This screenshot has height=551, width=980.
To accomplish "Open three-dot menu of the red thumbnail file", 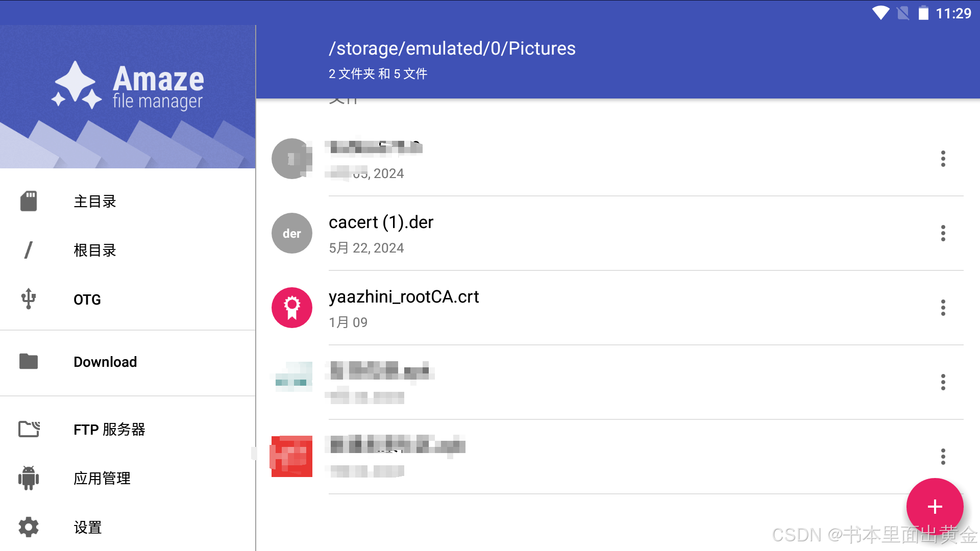I will coord(943,457).
